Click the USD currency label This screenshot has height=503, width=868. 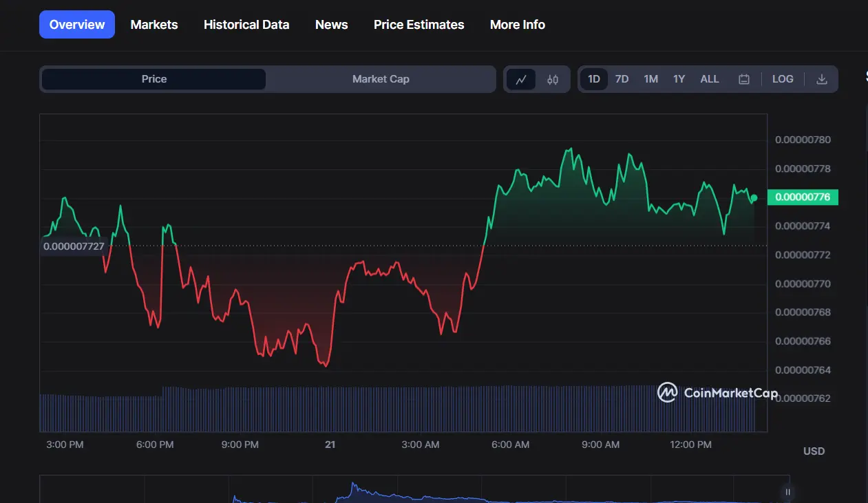(x=814, y=451)
